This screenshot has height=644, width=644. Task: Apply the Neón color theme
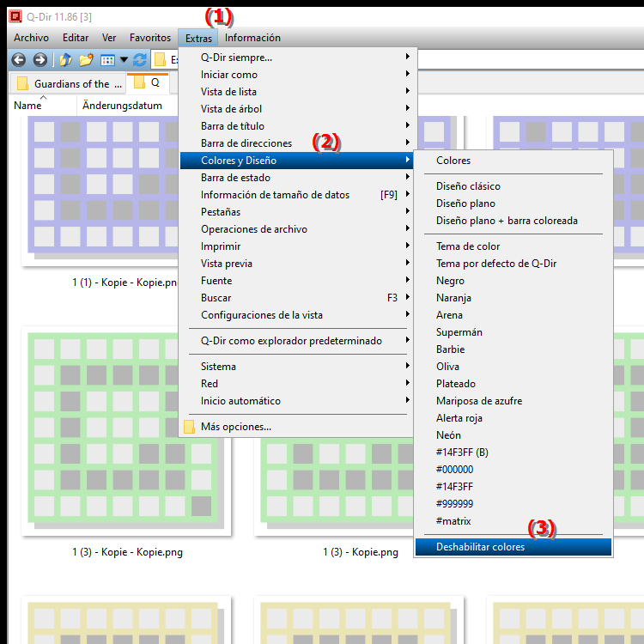pyautogui.click(x=513, y=435)
